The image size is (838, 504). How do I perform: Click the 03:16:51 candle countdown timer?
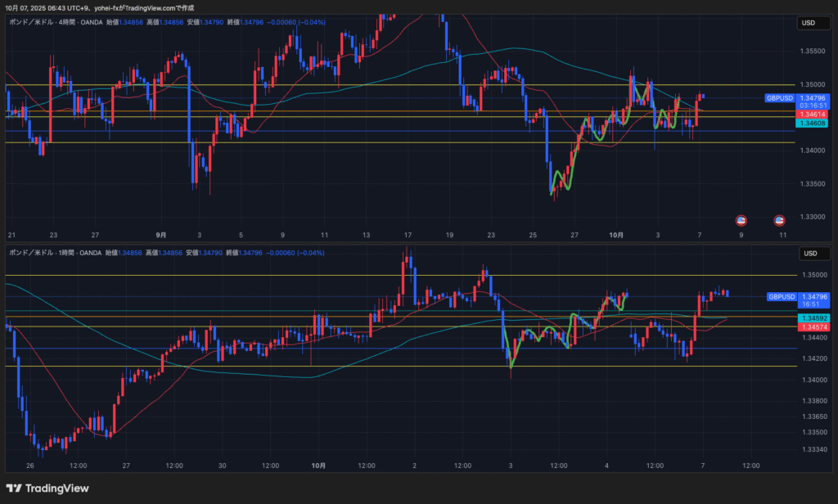813,106
